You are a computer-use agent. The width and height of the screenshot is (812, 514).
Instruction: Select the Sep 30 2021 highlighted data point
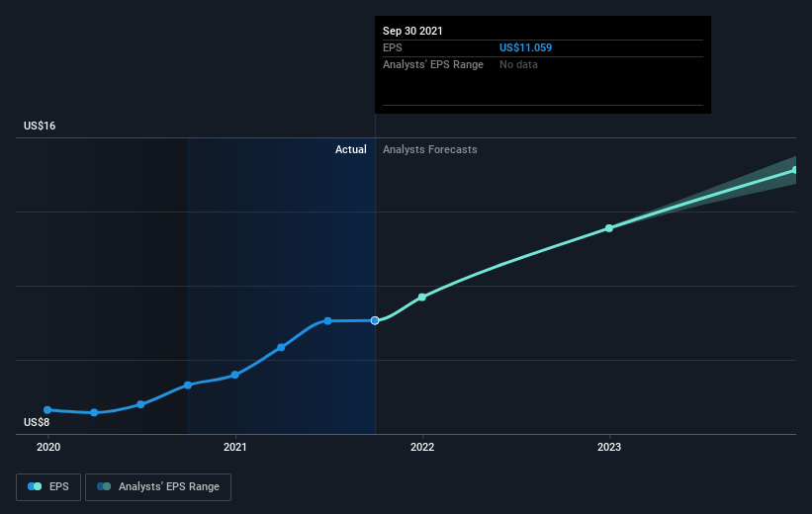pos(375,321)
